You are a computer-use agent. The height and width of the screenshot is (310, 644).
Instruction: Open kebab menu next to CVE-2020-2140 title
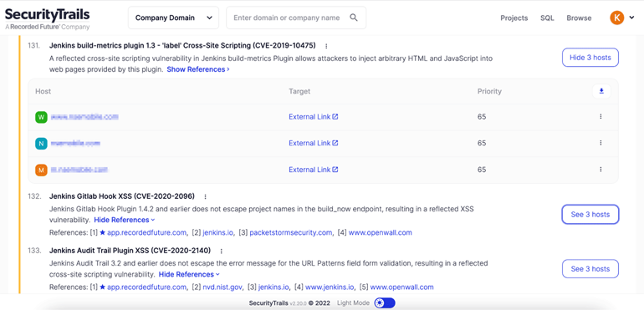(222, 251)
